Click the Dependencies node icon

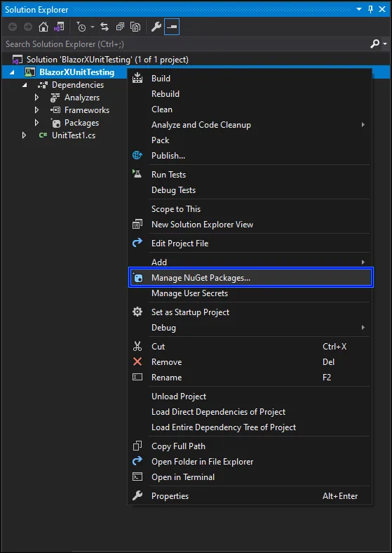(43, 85)
